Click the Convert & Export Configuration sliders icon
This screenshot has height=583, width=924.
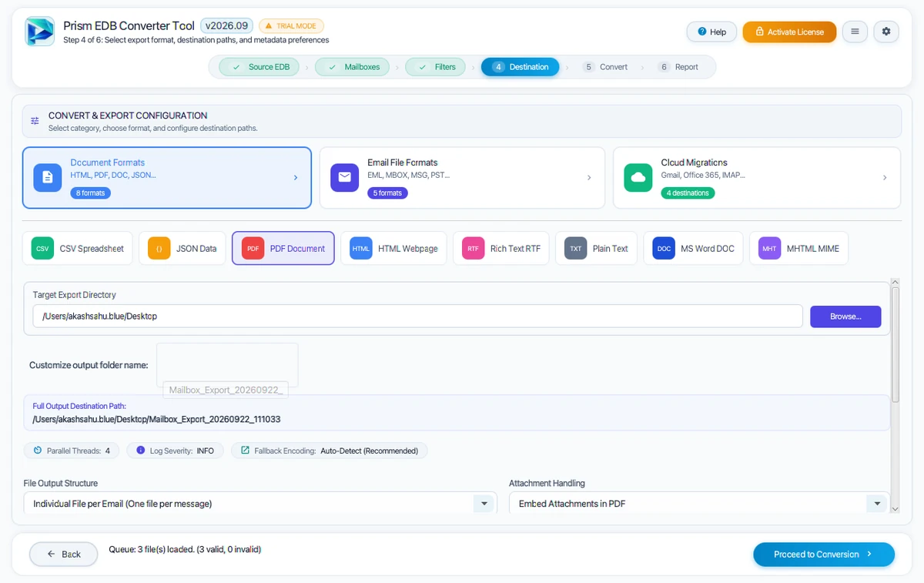point(35,121)
